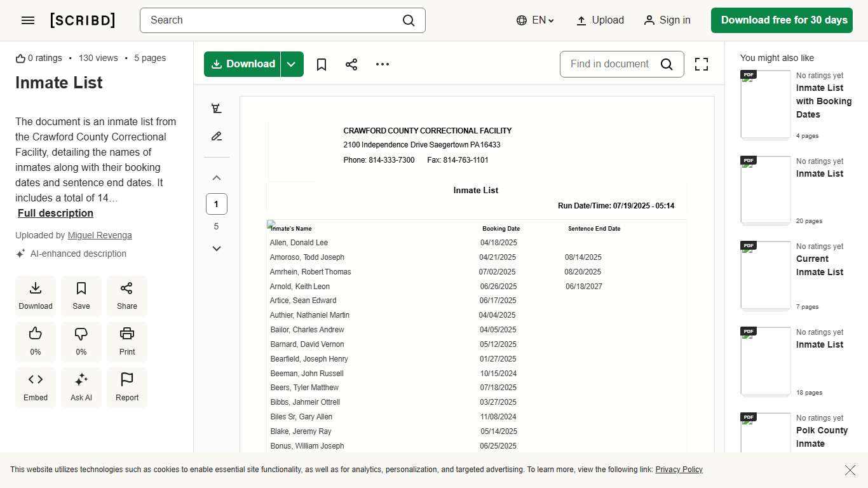Open the EN language selector
Viewport: 868px width, 488px height.
[534, 20]
